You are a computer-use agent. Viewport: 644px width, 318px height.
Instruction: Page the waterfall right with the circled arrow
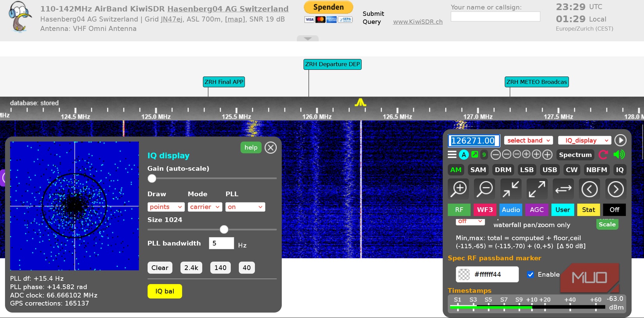click(616, 189)
